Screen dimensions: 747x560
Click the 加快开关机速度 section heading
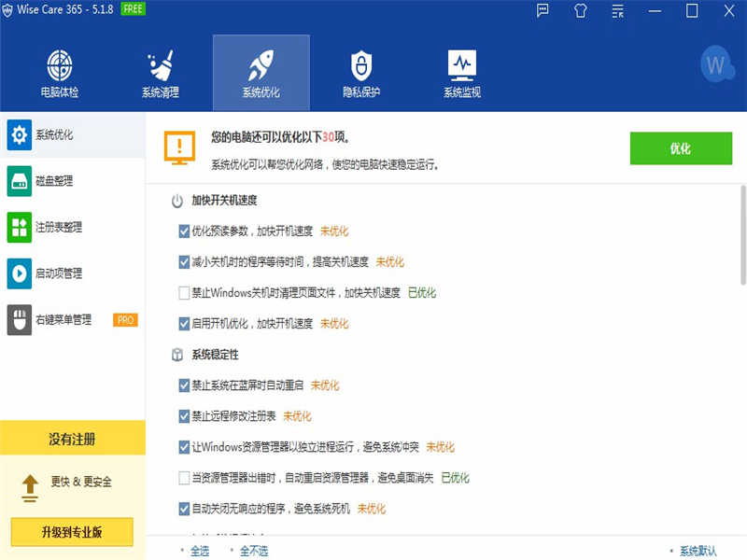point(224,201)
